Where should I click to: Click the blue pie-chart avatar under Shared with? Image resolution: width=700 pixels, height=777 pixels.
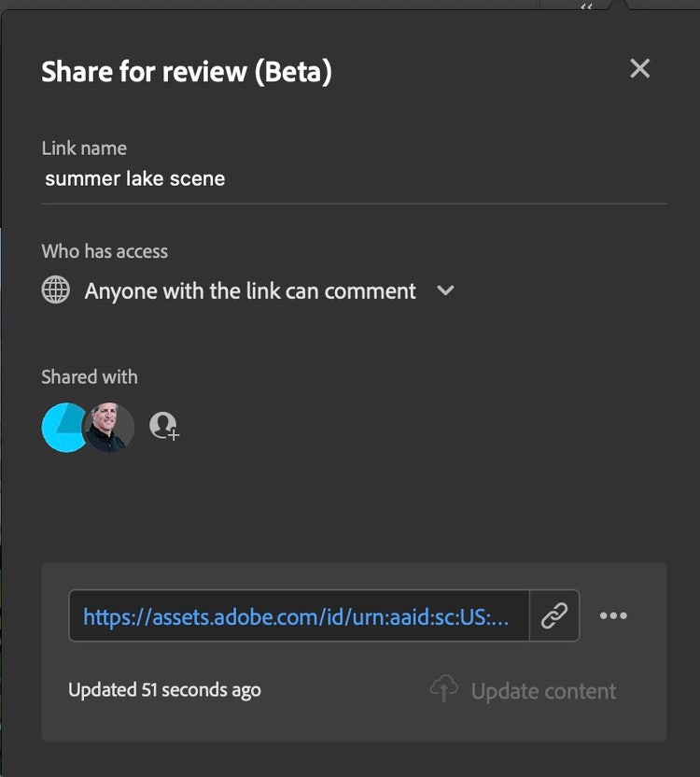click(x=65, y=426)
